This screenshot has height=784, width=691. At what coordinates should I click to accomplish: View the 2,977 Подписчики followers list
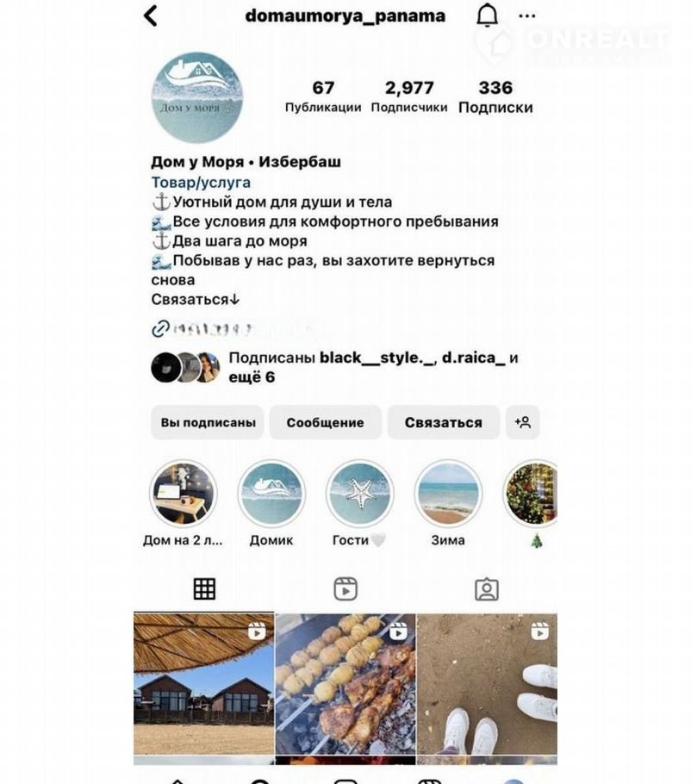[x=409, y=96]
